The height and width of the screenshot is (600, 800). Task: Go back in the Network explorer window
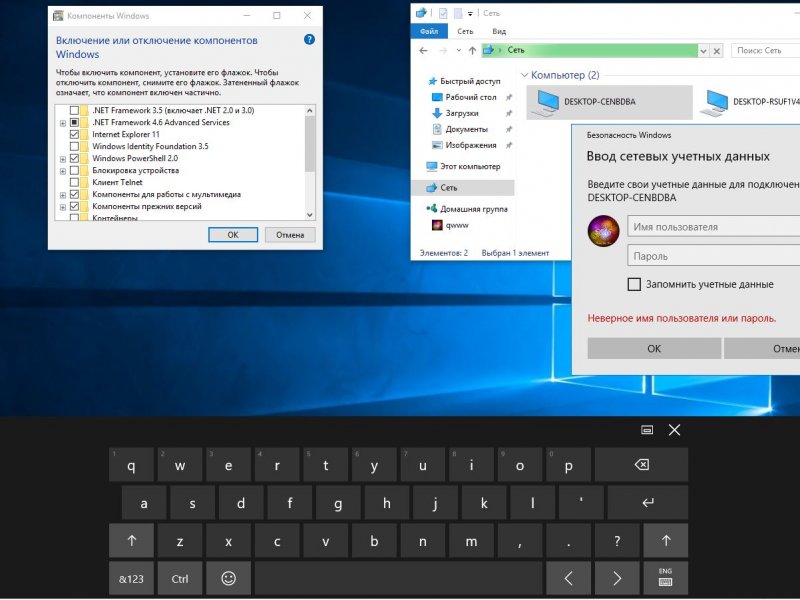pyautogui.click(x=423, y=51)
